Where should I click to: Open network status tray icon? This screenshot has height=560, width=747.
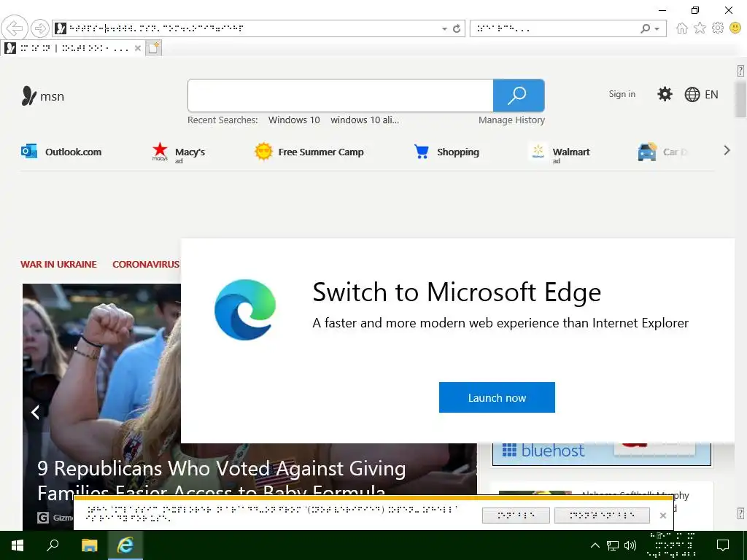(x=613, y=545)
